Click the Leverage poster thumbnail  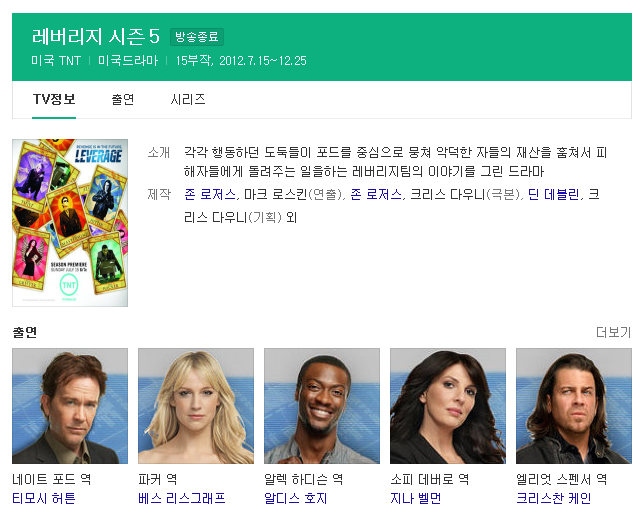(x=70, y=223)
